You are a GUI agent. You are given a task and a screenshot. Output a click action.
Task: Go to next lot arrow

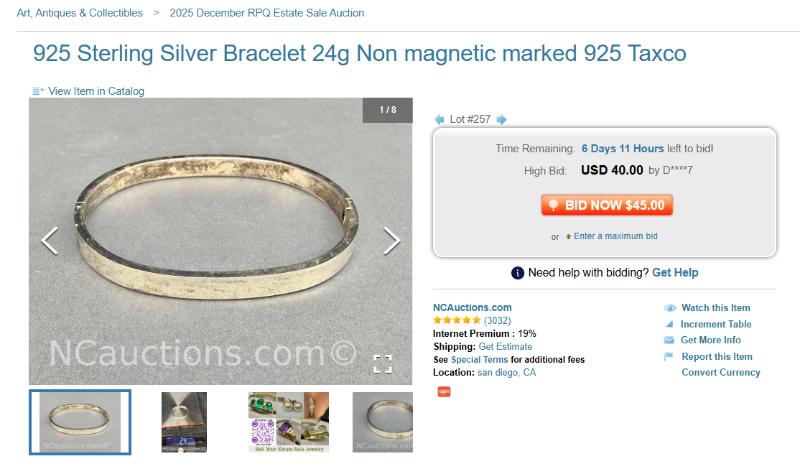click(x=502, y=119)
